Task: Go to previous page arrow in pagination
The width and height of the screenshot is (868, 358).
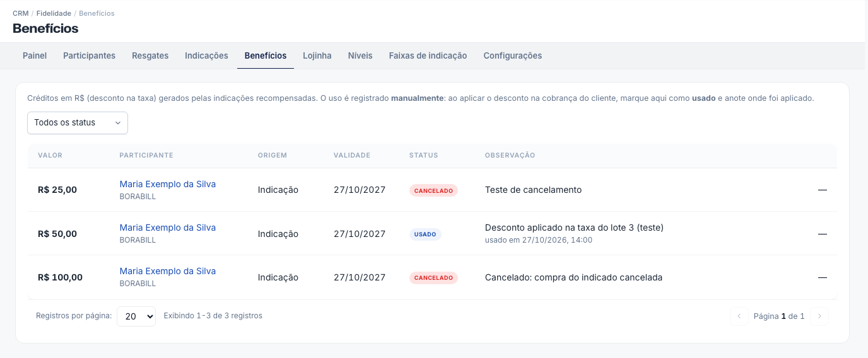Action: tap(739, 316)
